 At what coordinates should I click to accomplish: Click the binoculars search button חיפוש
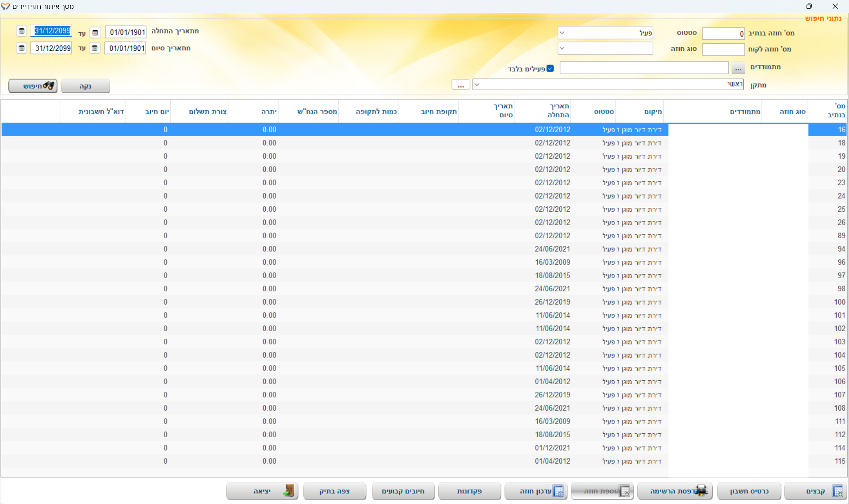tap(33, 86)
